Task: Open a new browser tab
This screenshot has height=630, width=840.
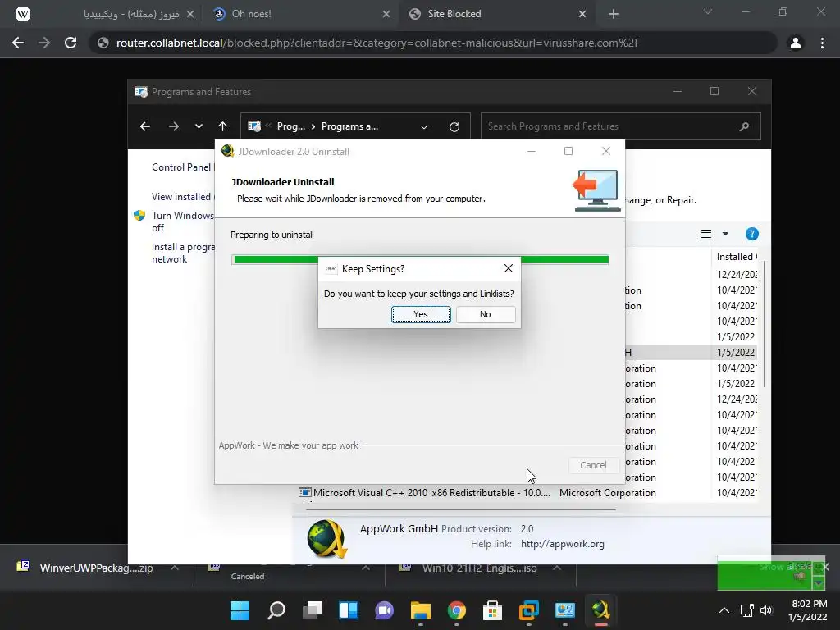Action: pyautogui.click(x=614, y=14)
